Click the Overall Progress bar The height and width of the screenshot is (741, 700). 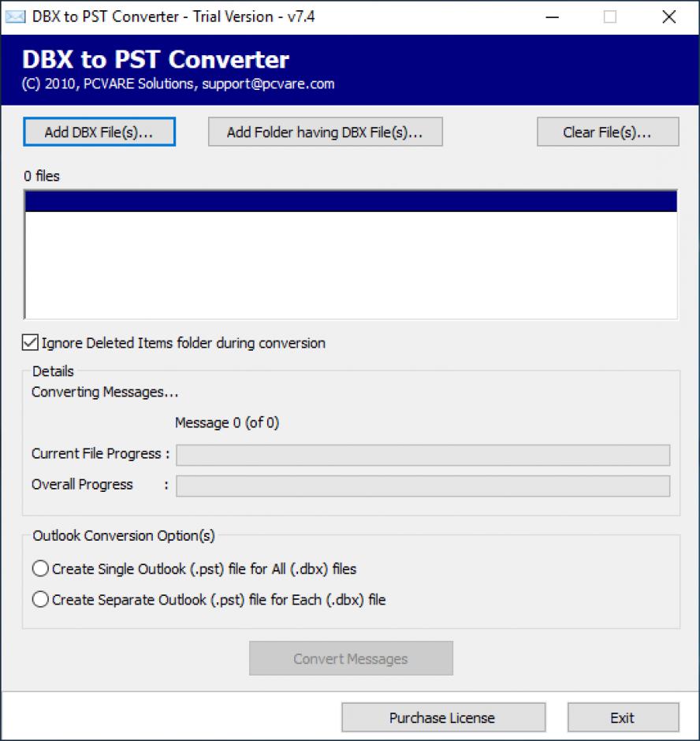[x=423, y=486]
